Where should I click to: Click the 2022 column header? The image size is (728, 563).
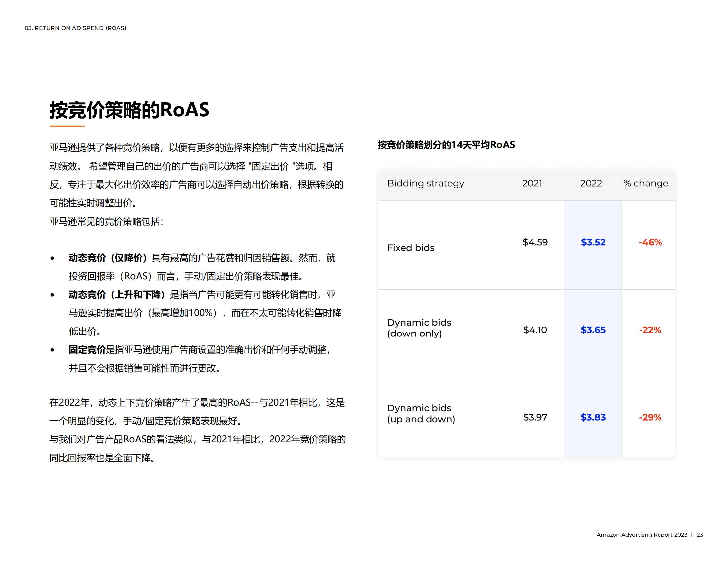591,183
